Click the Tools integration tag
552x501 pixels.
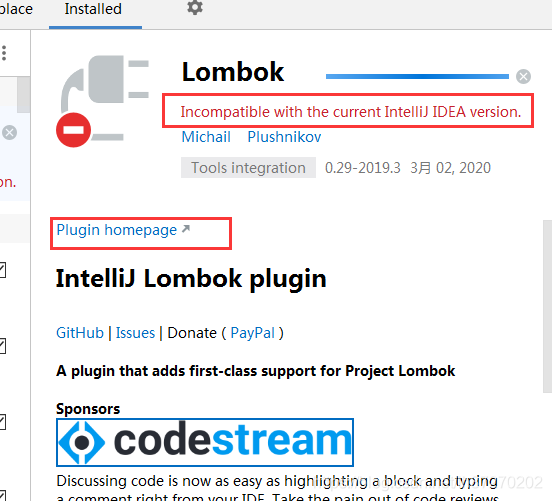tap(248, 168)
